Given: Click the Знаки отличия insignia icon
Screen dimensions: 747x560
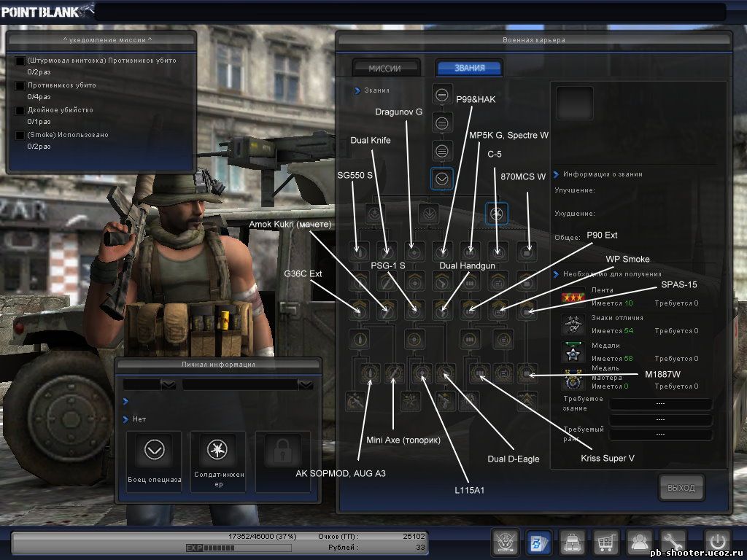Looking at the screenshot, I should point(573,324).
